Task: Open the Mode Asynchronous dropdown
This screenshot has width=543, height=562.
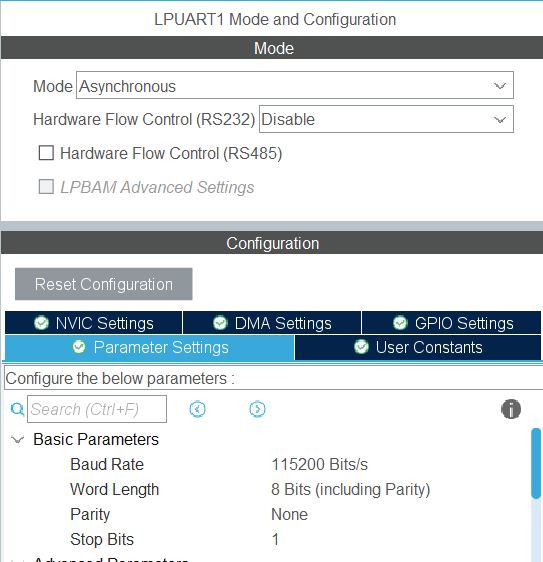Action: pyautogui.click(x=295, y=85)
